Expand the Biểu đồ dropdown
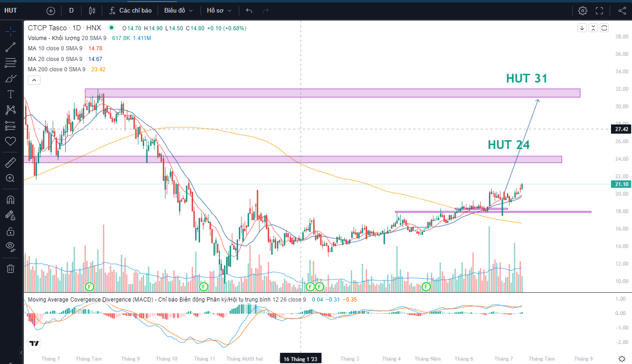Image resolution: width=632 pixels, height=364 pixels. (178, 10)
